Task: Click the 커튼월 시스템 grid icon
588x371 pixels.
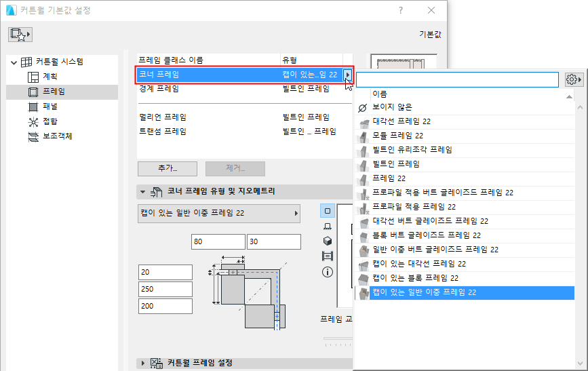Action: click(26, 62)
